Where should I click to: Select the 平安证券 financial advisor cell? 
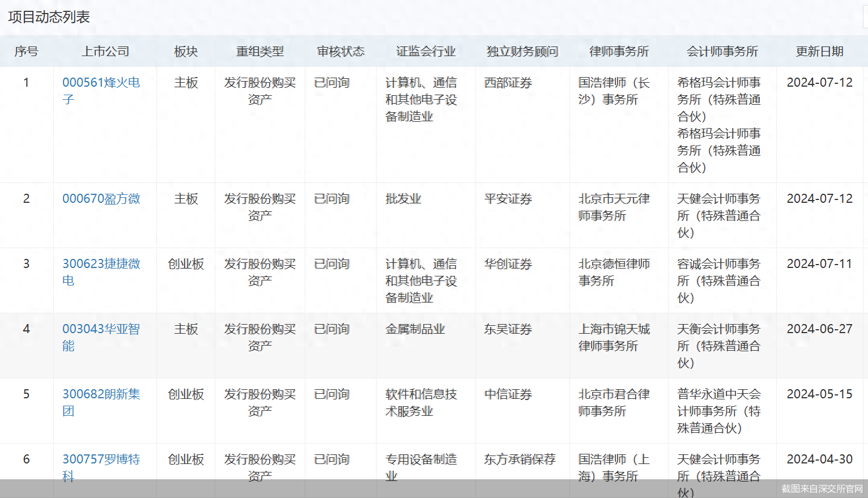point(508,199)
